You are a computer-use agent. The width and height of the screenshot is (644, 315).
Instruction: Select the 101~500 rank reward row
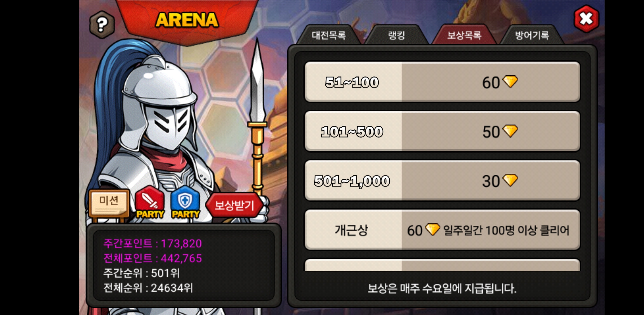pos(442,131)
